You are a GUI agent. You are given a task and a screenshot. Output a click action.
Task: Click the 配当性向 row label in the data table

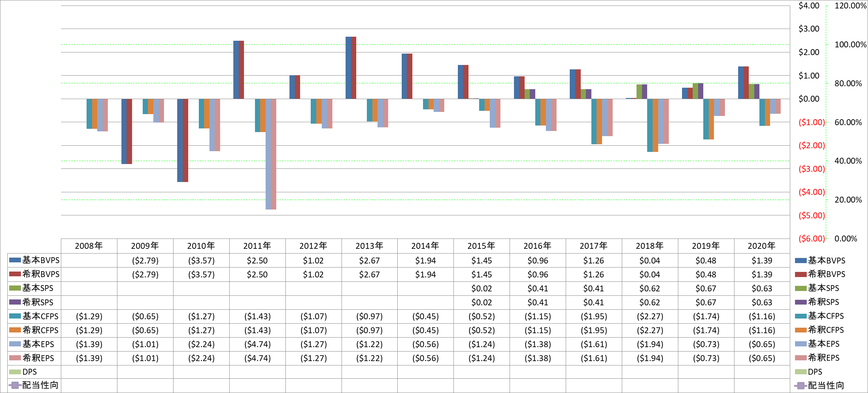40,385
